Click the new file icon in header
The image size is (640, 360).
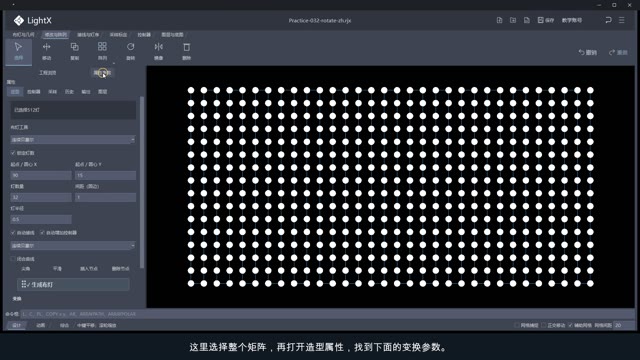pos(499,20)
